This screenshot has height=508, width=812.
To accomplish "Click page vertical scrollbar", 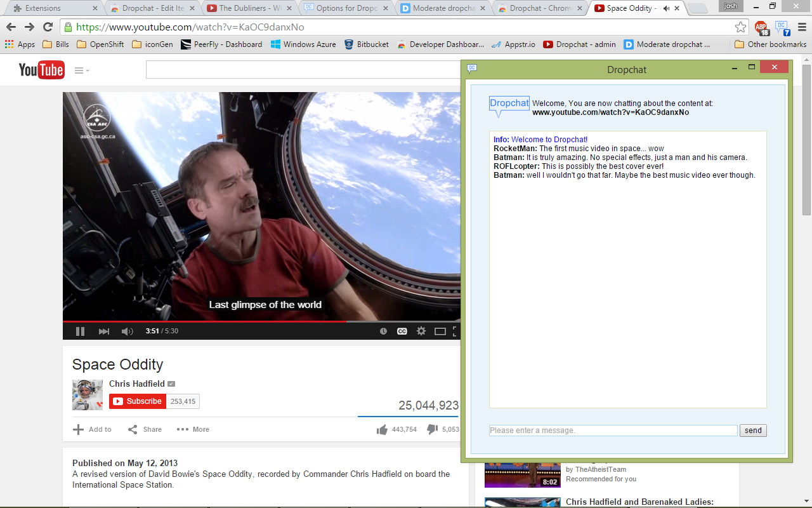I will (x=806, y=140).
